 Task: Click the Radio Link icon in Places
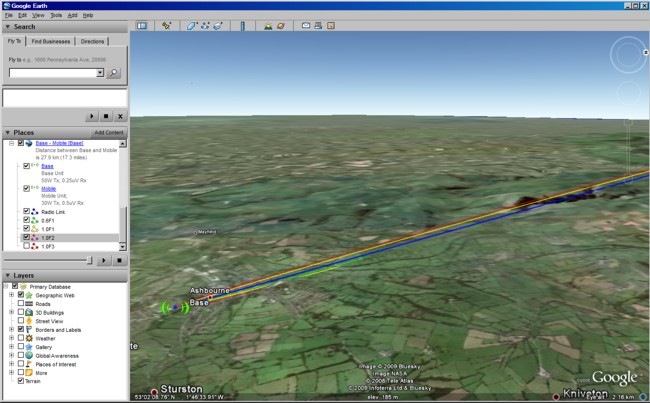pyautogui.click(x=35, y=212)
